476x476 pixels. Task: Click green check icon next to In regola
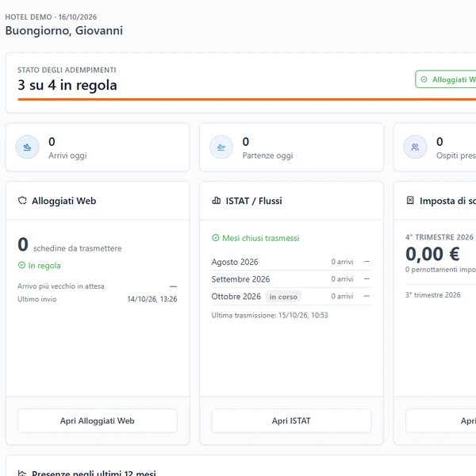(21, 265)
